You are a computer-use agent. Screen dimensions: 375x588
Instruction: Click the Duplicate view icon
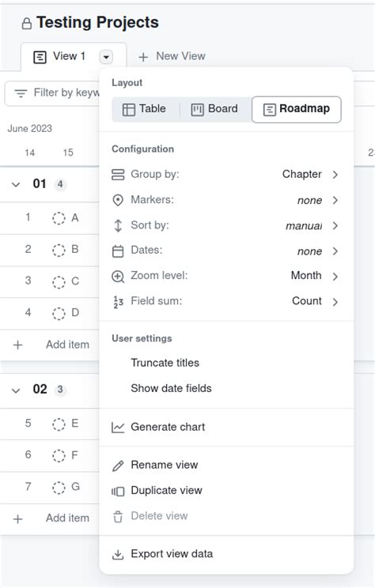(x=118, y=491)
